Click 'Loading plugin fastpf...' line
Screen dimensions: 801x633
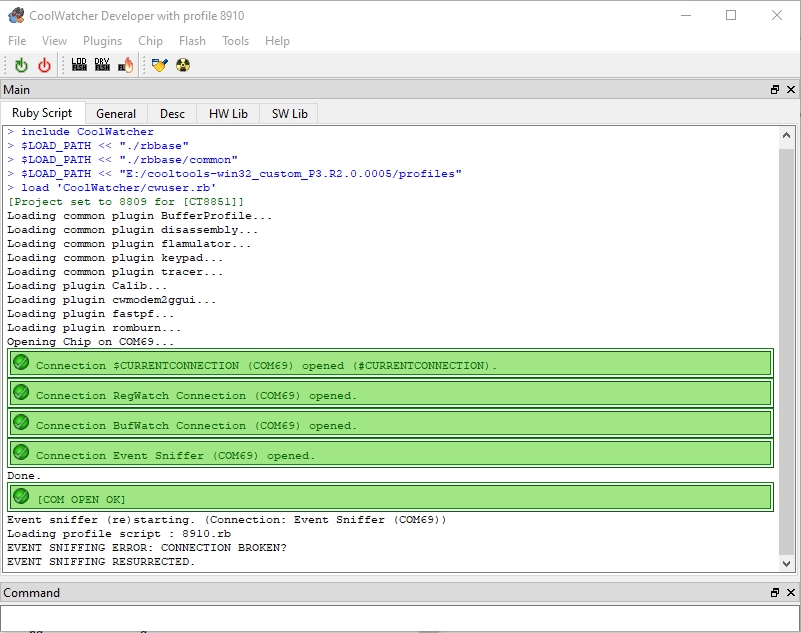tap(90, 314)
